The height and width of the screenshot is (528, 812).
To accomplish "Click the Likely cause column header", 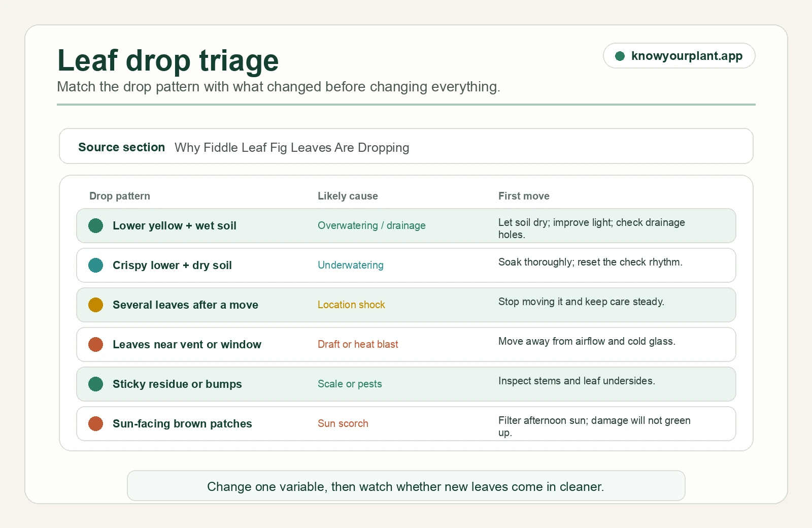I will point(348,196).
